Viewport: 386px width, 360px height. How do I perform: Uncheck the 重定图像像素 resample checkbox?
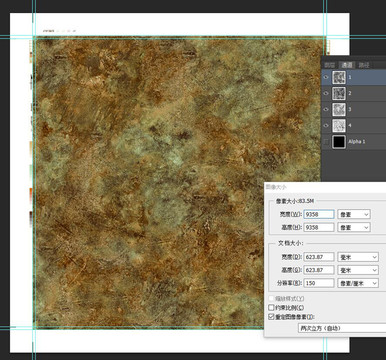[x=271, y=317]
